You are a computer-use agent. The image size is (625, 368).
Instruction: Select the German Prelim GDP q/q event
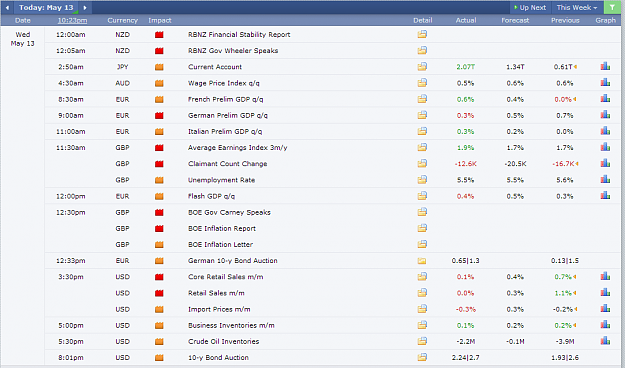point(228,115)
